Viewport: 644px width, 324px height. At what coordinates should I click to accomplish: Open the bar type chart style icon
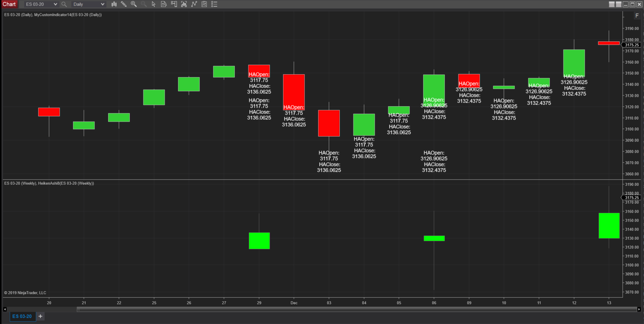[114, 4]
